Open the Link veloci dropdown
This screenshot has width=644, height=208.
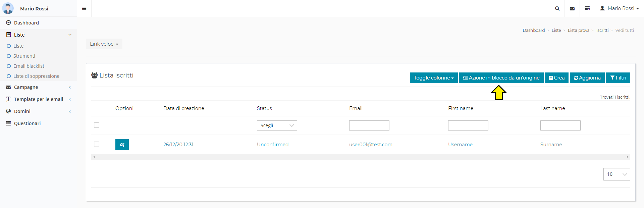pyautogui.click(x=104, y=44)
